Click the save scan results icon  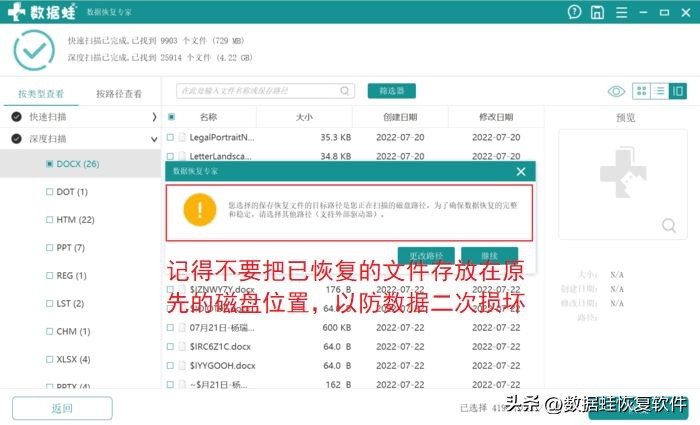(x=597, y=12)
